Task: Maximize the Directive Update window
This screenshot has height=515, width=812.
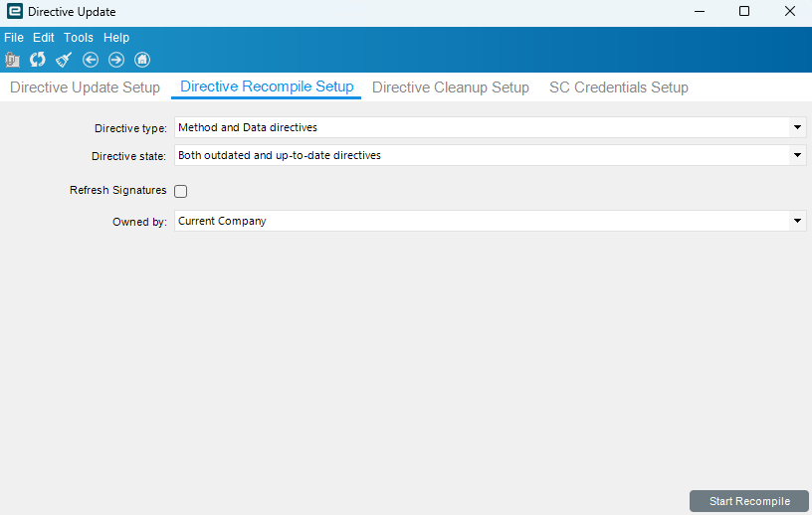Action: click(x=744, y=11)
